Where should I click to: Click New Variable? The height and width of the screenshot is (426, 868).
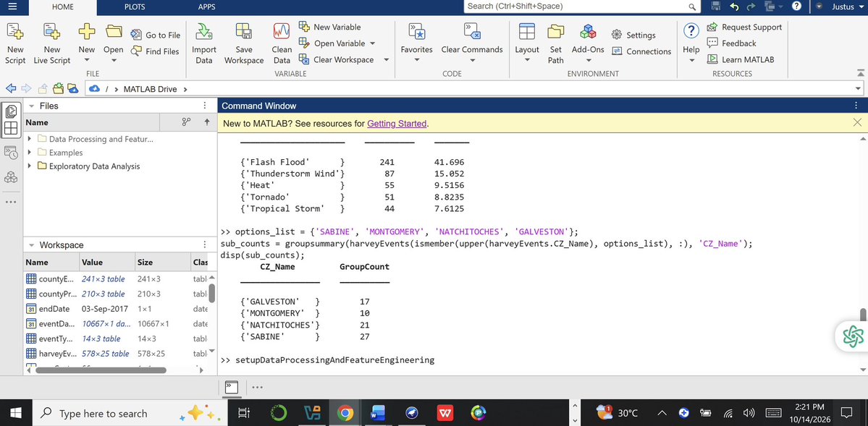tap(330, 27)
